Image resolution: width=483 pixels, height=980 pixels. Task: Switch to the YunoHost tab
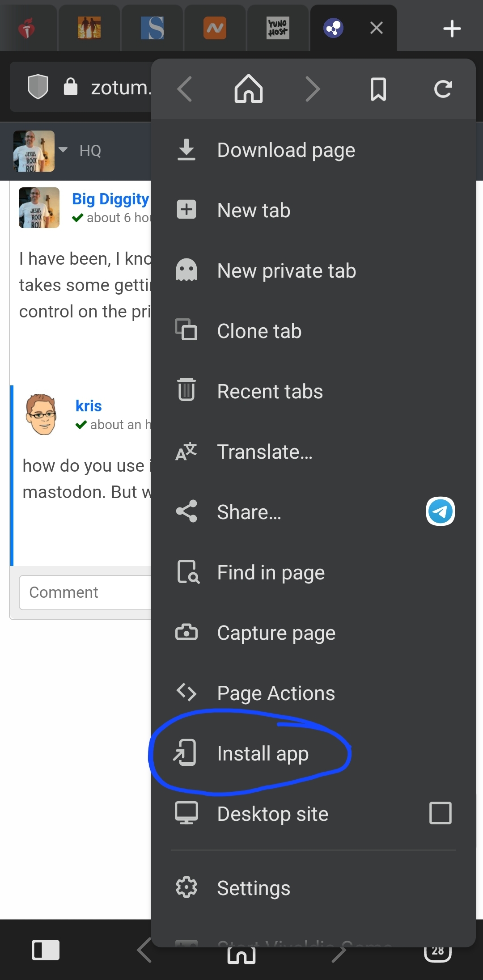pos(278,28)
